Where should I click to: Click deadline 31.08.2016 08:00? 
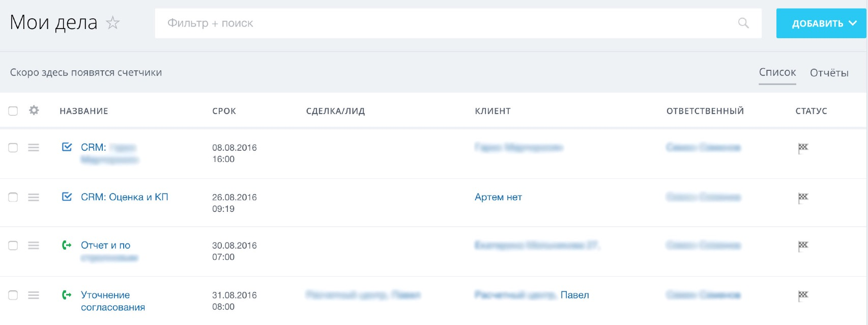235,301
